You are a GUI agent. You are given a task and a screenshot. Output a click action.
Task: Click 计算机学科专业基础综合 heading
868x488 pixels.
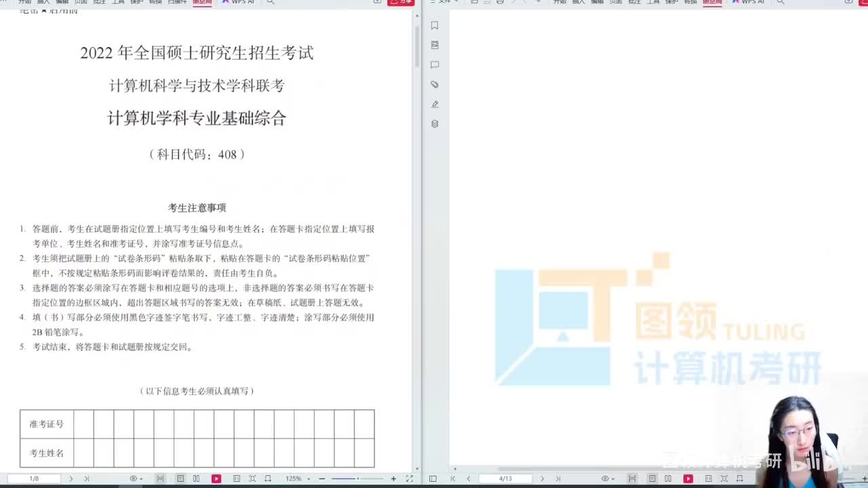[197, 118]
